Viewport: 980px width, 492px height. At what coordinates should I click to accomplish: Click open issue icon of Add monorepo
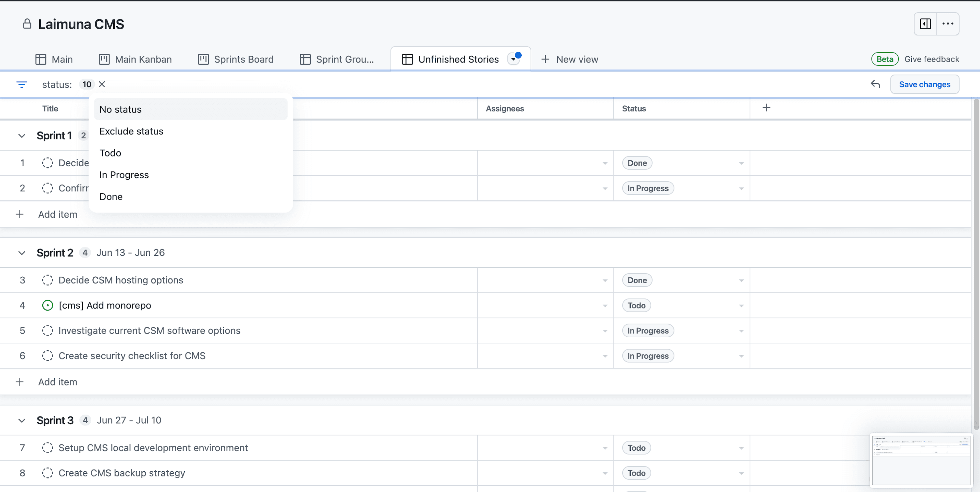(47, 305)
